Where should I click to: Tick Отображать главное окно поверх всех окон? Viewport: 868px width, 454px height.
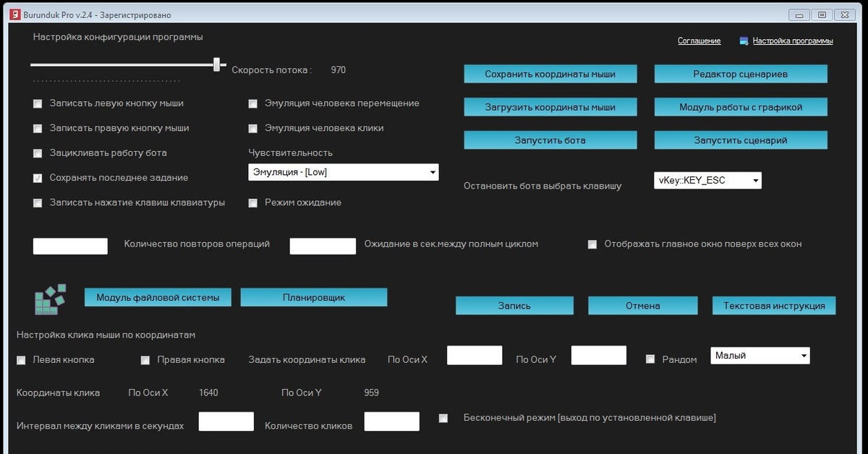(x=592, y=244)
